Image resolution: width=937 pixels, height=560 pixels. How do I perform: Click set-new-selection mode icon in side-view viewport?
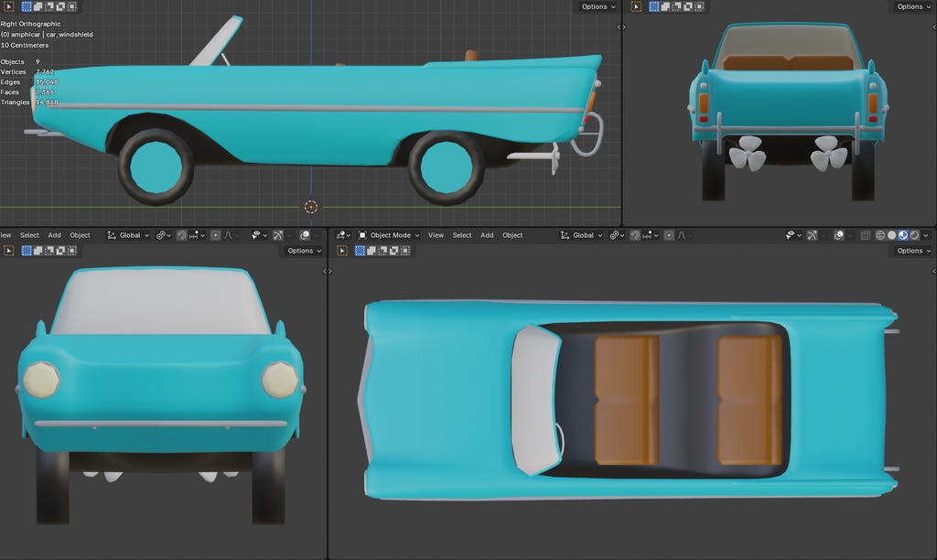tap(27, 6)
